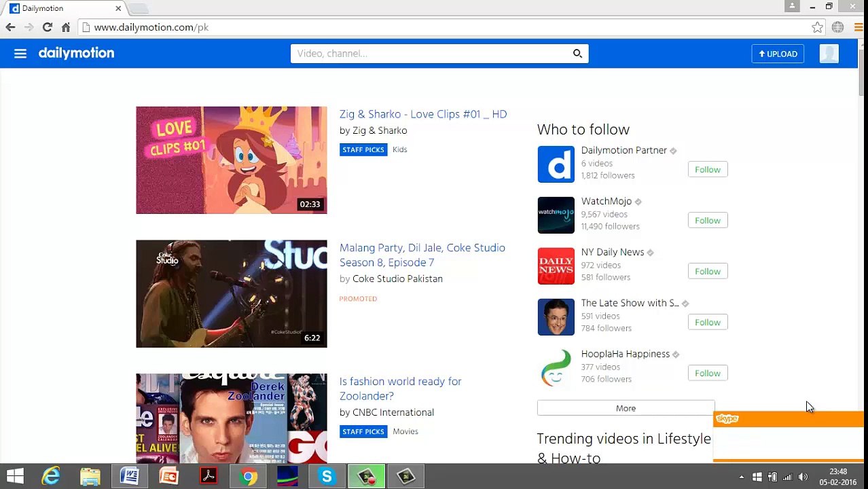Follow NY Daily News
This screenshot has height=489, width=868.
[707, 271]
